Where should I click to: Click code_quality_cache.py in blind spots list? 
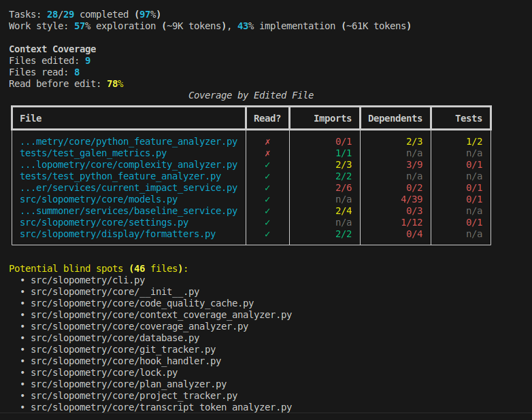(142, 303)
